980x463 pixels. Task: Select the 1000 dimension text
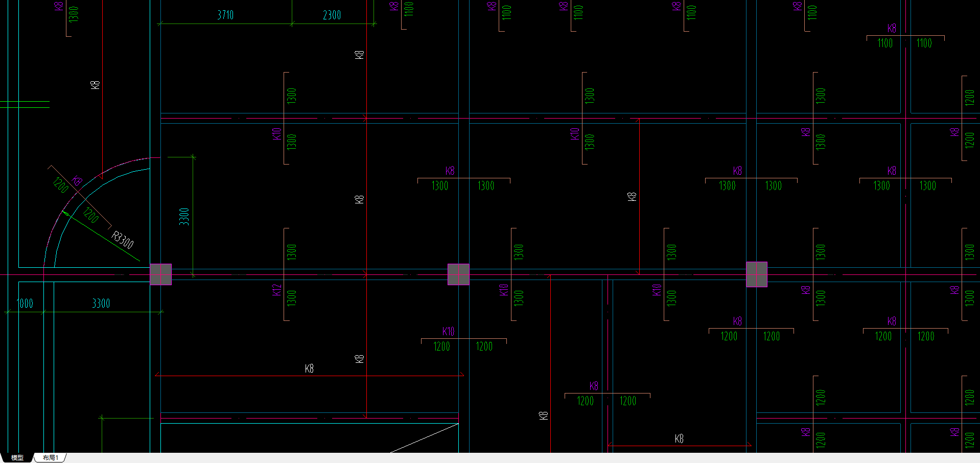pyautogui.click(x=25, y=303)
